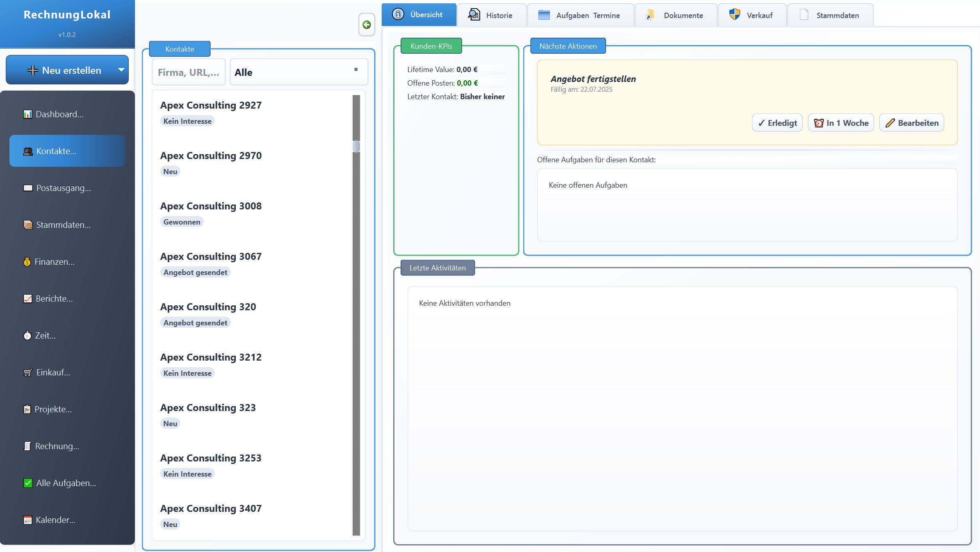Open Rechnung via its document icon
The width and height of the screenshot is (980, 552).
point(27,446)
